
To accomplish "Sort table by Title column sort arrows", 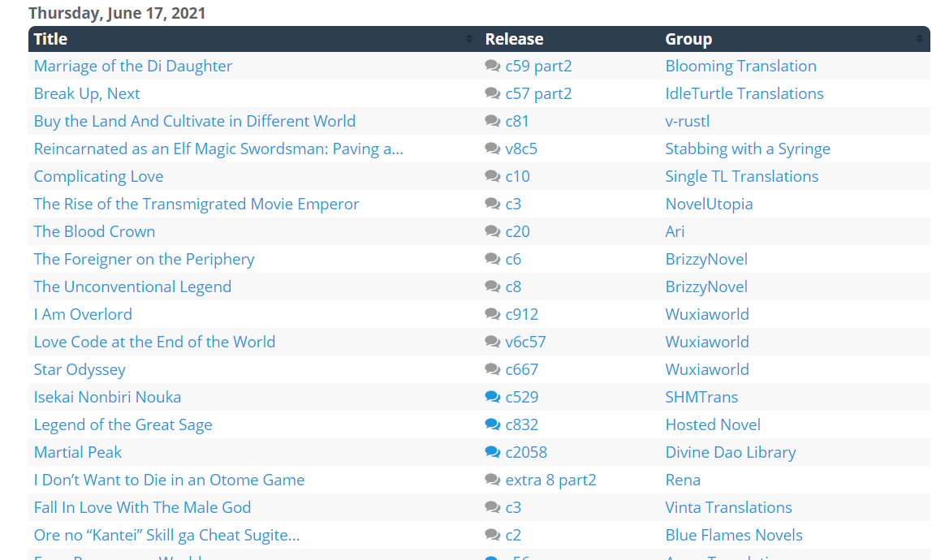I will coord(468,39).
